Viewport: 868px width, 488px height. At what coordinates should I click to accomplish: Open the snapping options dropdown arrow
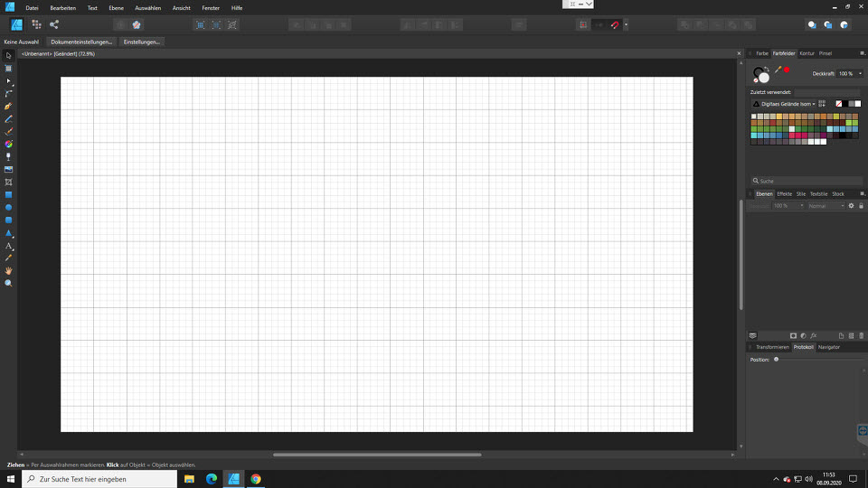pyautogui.click(x=626, y=24)
